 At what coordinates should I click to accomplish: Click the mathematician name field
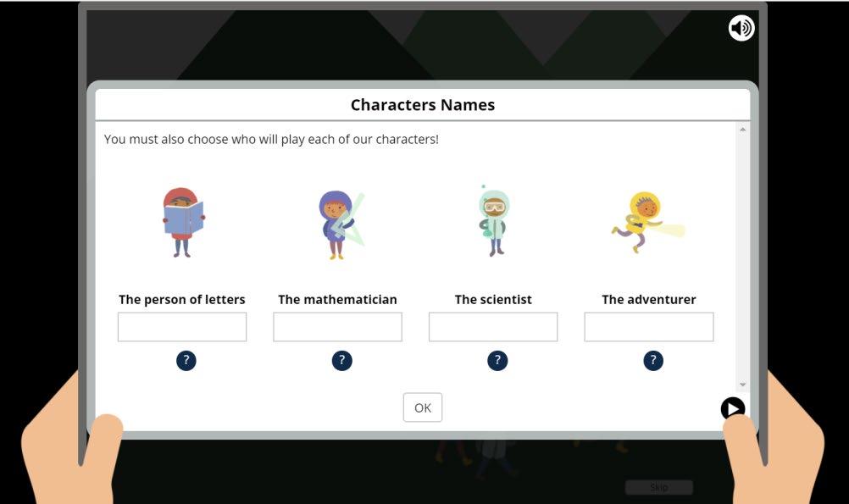point(338,327)
